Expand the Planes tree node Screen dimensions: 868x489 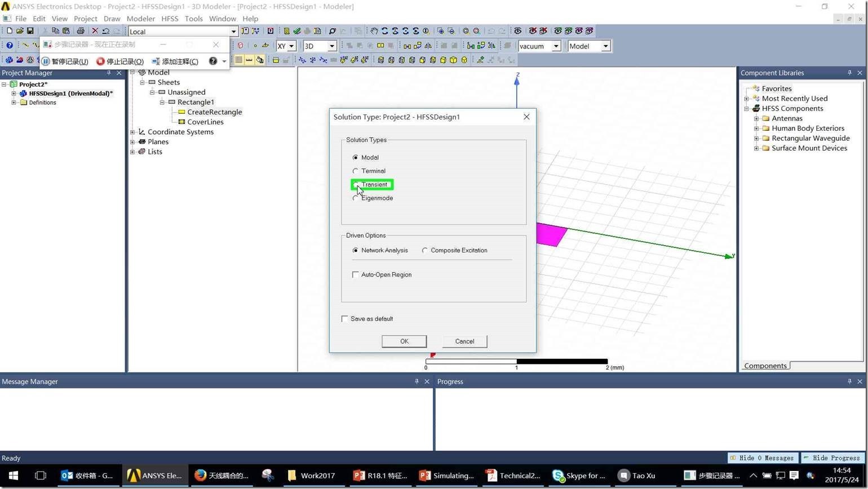coord(132,142)
